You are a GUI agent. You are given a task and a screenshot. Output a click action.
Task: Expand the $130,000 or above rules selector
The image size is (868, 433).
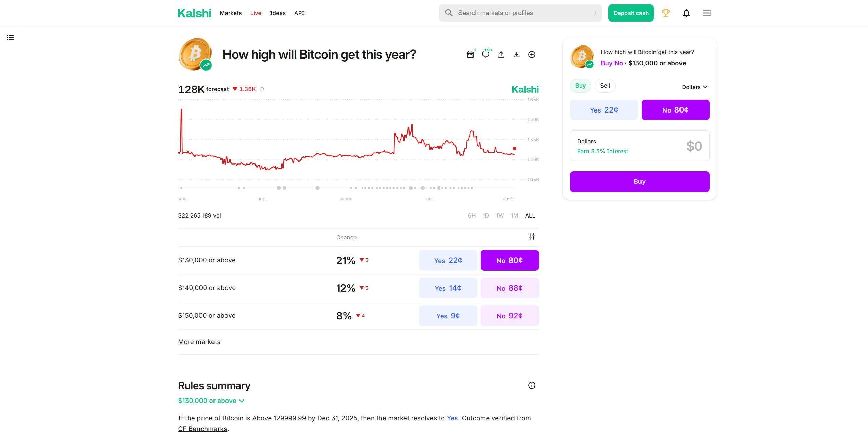pyautogui.click(x=211, y=401)
